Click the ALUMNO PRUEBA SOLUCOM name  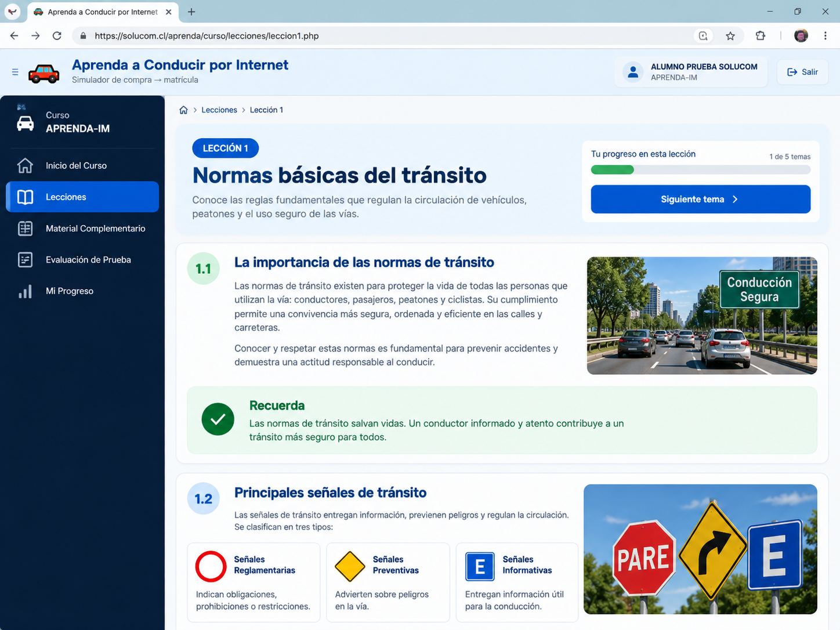coord(704,67)
